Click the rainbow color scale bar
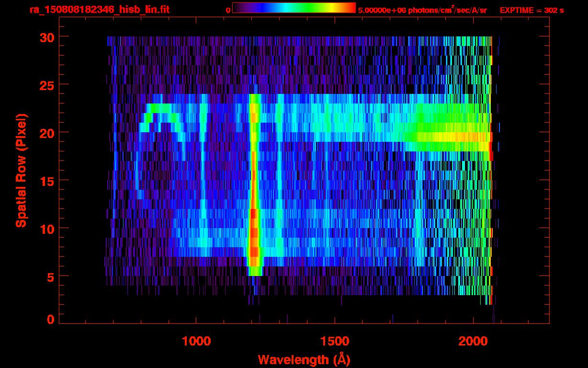The height and width of the screenshot is (368, 588). (x=294, y=8)
